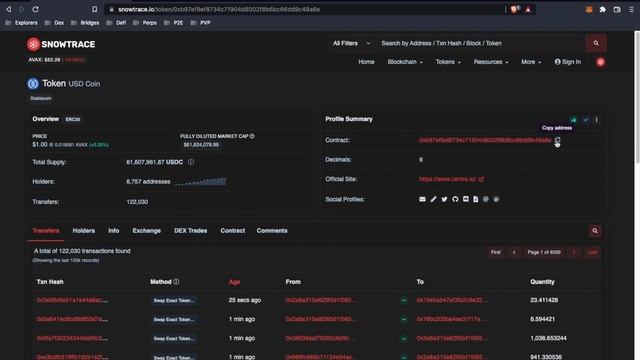
Task: Go to the Last page of transfers
Action: 592,252
